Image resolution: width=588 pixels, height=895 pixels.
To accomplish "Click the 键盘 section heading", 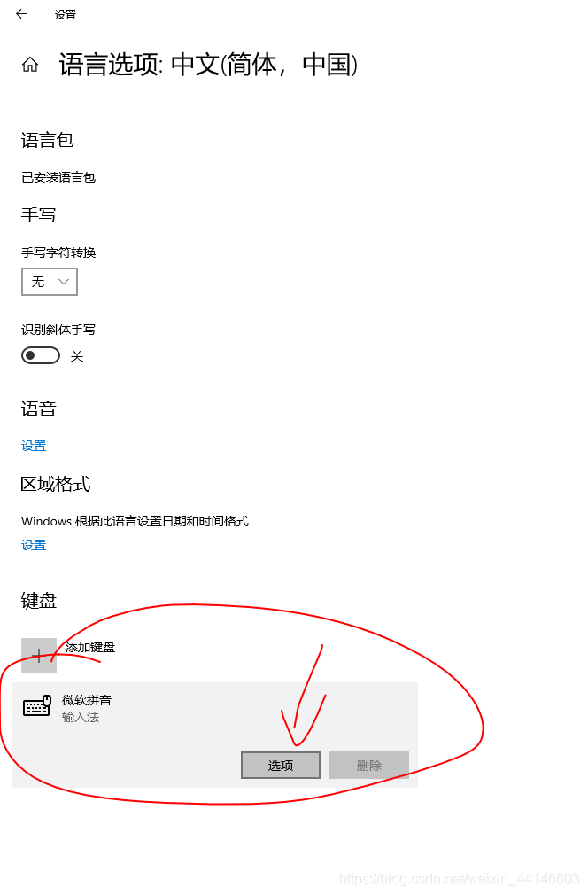I will tap(39, 601).
